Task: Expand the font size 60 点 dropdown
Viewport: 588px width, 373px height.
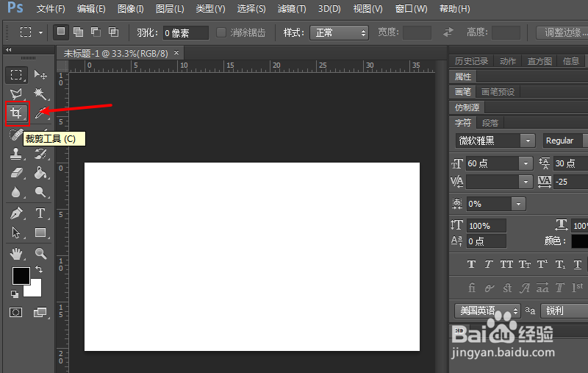Action: (526, 163)
